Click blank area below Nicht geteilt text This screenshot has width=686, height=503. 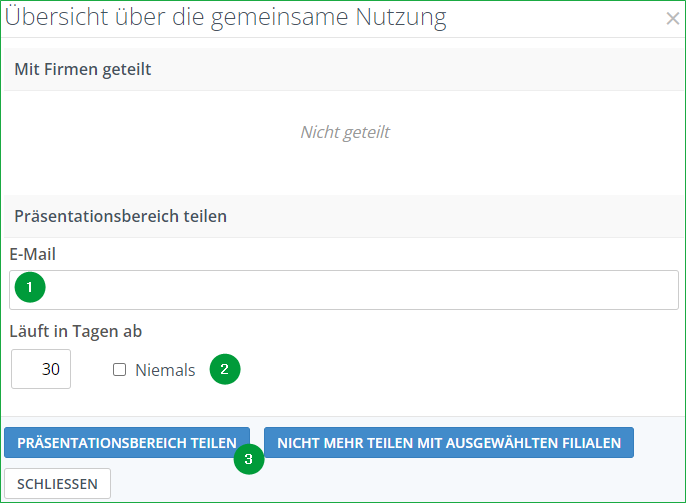click(344, 170)
